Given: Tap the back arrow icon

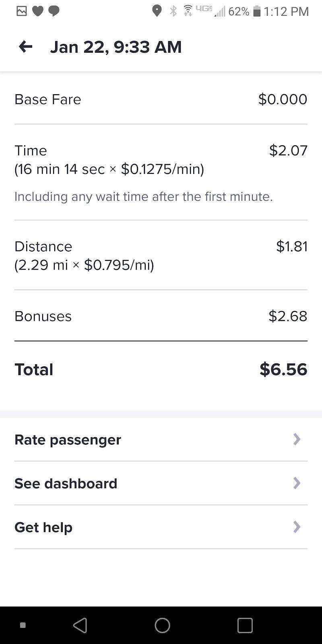Looking at the screenshot, I should [26, 47].
